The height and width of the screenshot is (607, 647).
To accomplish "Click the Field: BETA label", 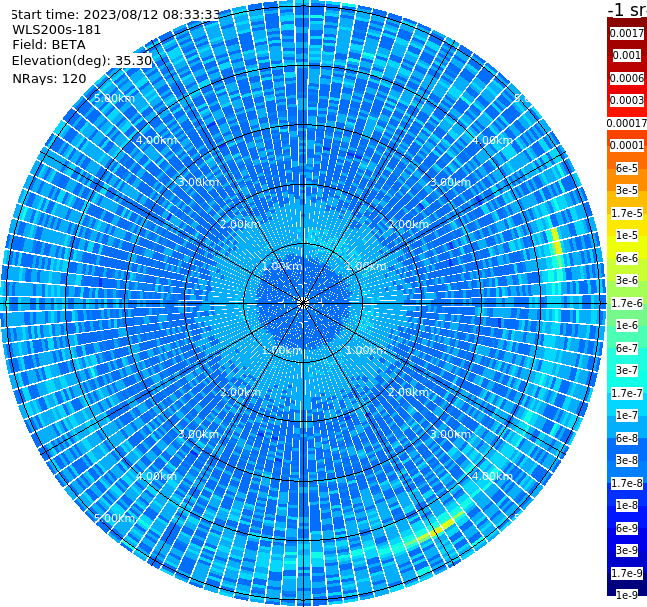I will point(49,45).
